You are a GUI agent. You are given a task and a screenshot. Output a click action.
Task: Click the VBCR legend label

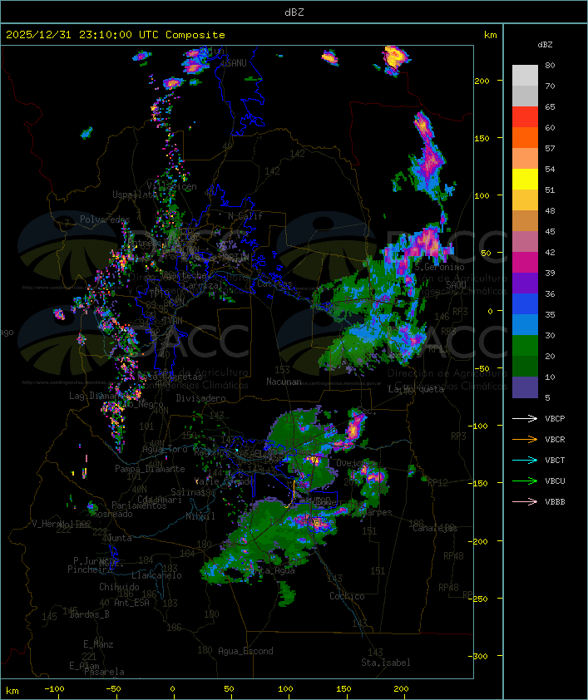click(x=555, y=440)
